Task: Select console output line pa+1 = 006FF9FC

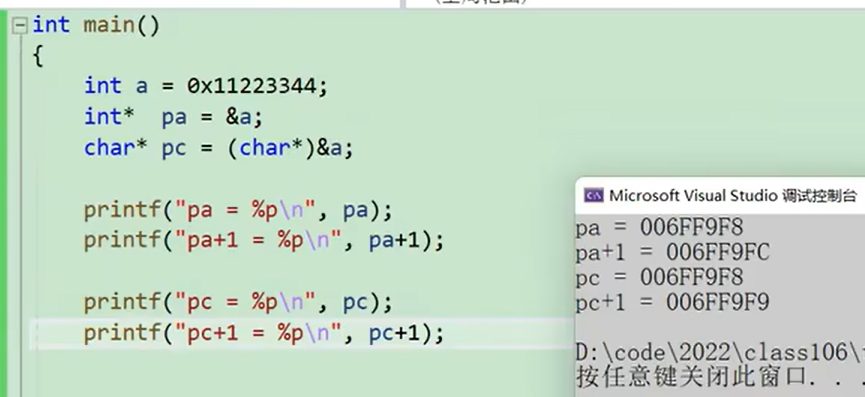Action: point(672,253)
